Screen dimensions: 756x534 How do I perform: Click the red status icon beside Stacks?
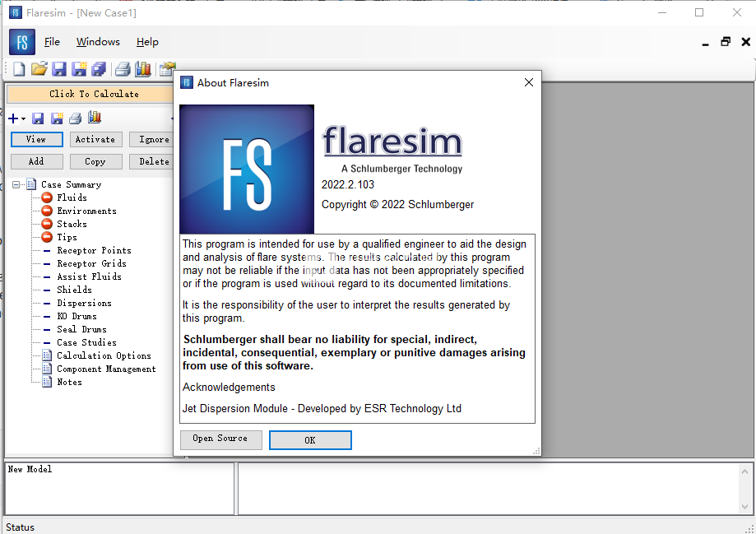pyautogui.click(x=47, y=224)
